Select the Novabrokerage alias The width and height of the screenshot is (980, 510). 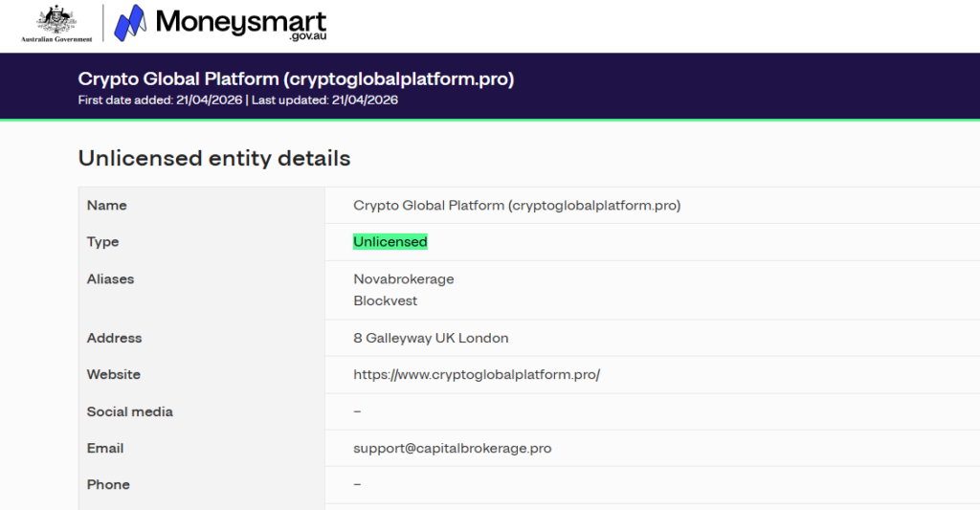(x=404, y=278)
